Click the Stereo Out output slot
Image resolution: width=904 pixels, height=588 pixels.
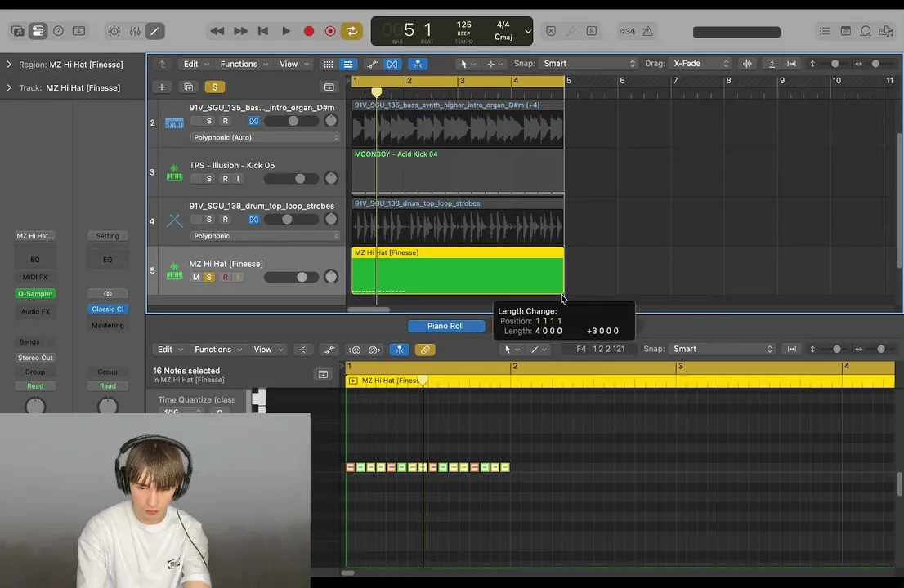(x=35, y=358)
